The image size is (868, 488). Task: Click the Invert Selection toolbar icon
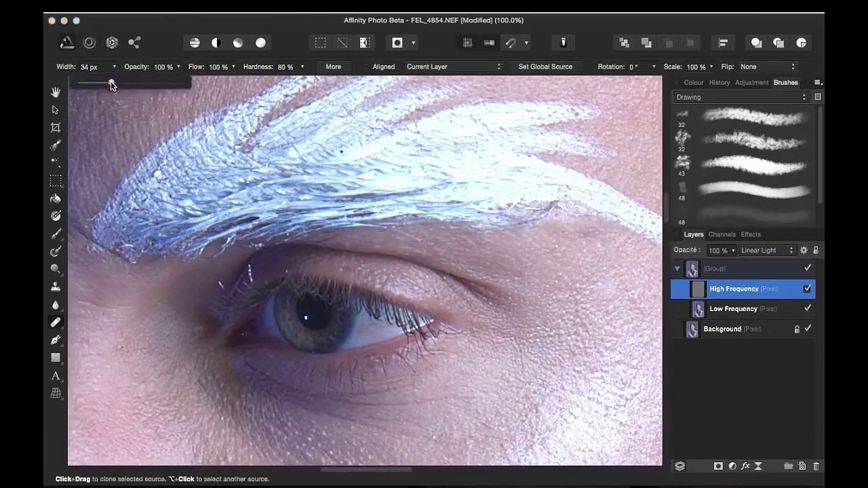coord(365,43)
